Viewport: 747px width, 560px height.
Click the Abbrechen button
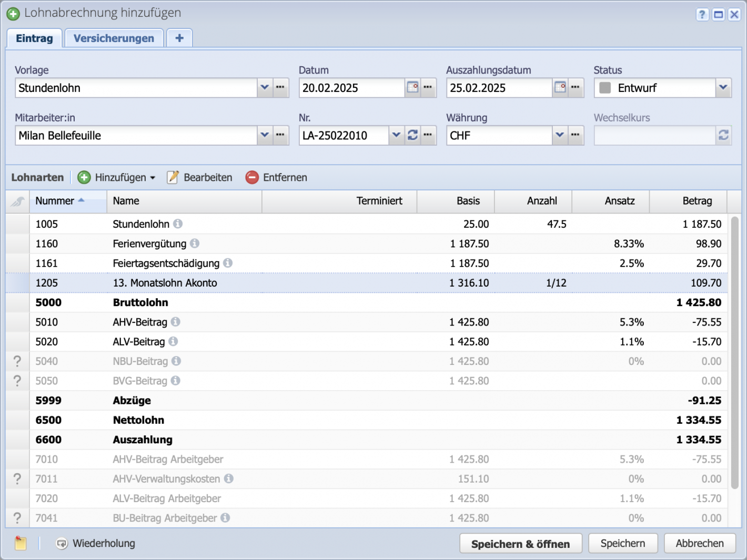tap(700, 543)
